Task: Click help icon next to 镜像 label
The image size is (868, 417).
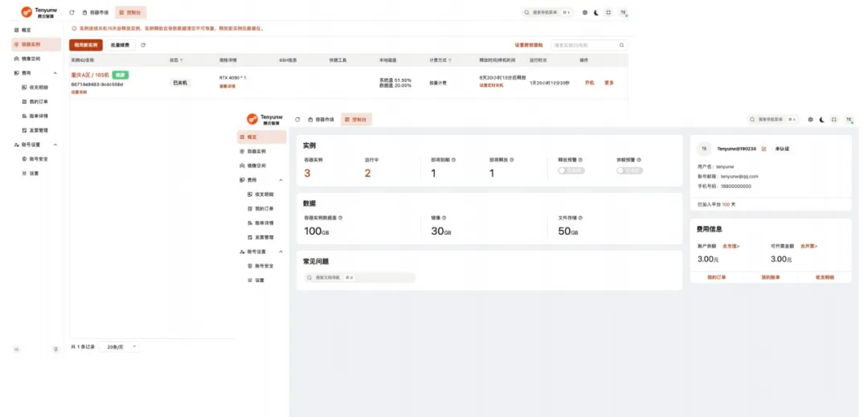Action: 444,218
